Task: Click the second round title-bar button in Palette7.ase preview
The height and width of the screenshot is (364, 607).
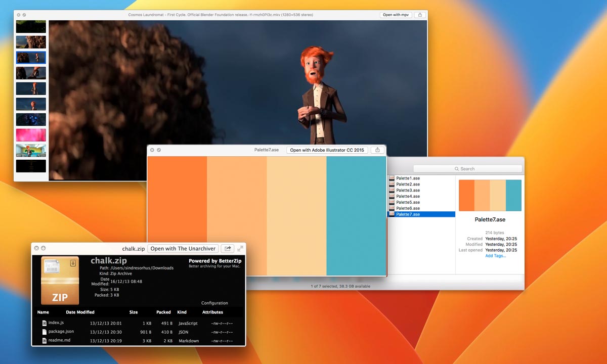Action: point(159,150)
